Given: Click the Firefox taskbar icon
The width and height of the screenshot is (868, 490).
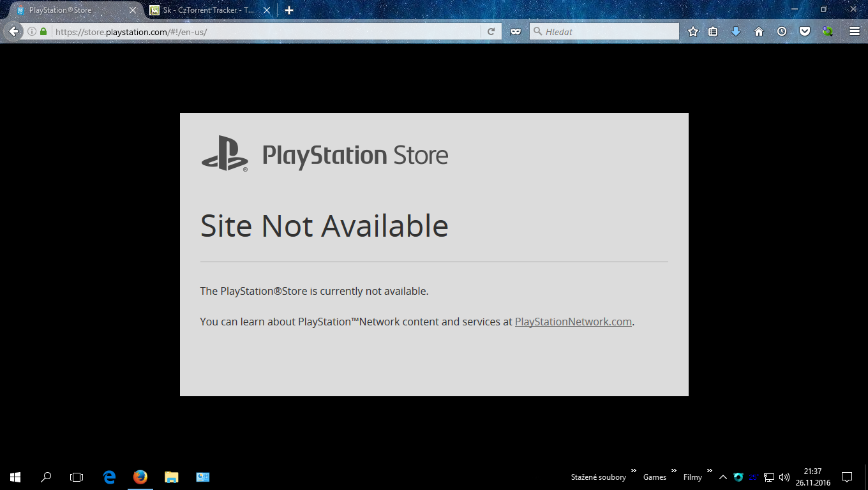Looking at the screenshot, I should pos(140,477).
